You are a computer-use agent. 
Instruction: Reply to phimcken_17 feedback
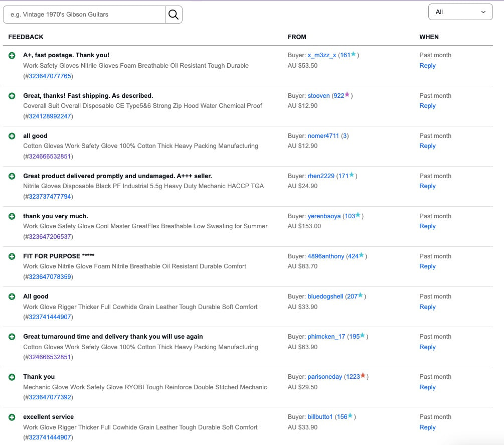point(427,347)
